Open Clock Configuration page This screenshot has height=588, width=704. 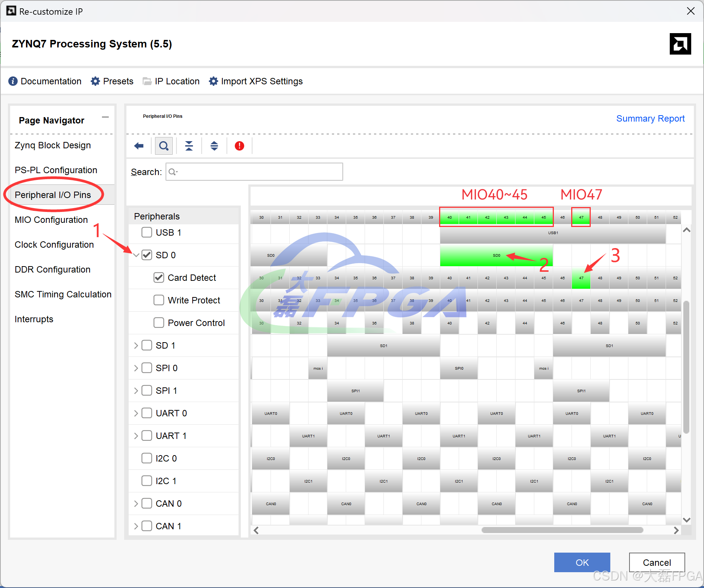coord(54,245)
